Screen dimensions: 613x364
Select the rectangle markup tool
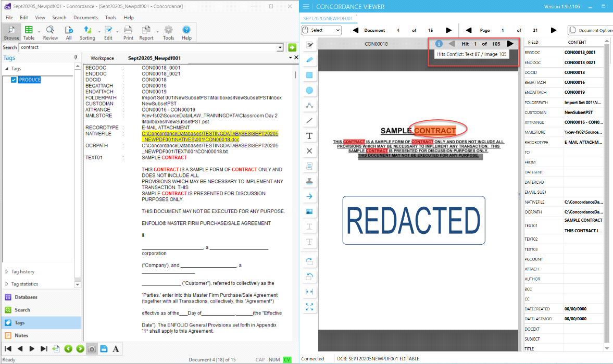309,75
